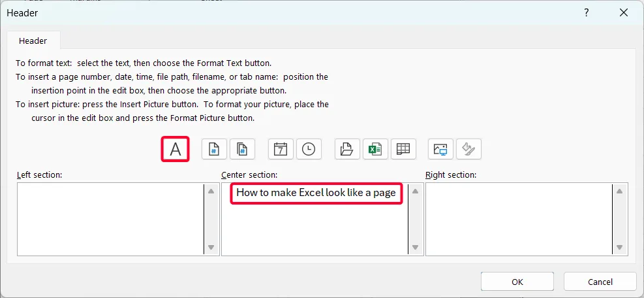The image size is (644, 298).
Task: Close the Header dialog window
Action: 624,13
